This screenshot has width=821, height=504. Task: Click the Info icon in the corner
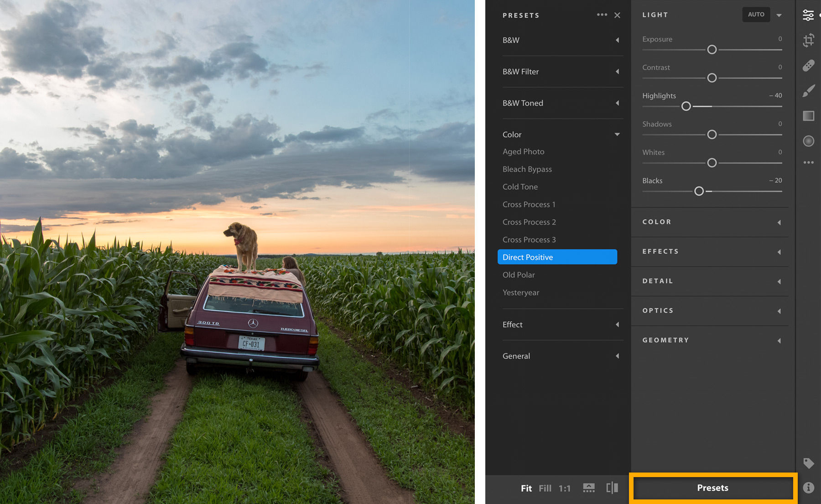pyautogui.click(x=809, y=486)
